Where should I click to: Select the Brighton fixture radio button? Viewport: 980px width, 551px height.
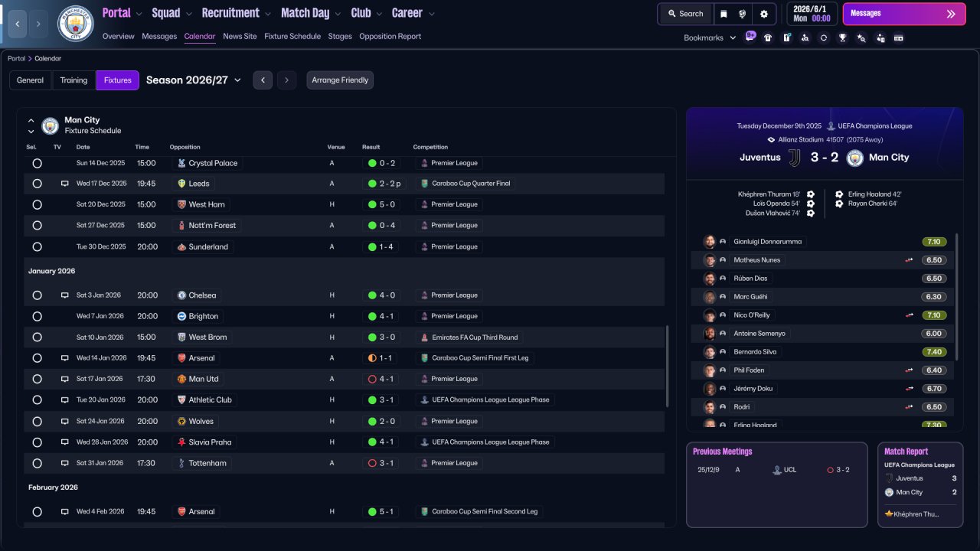(37, 316)
